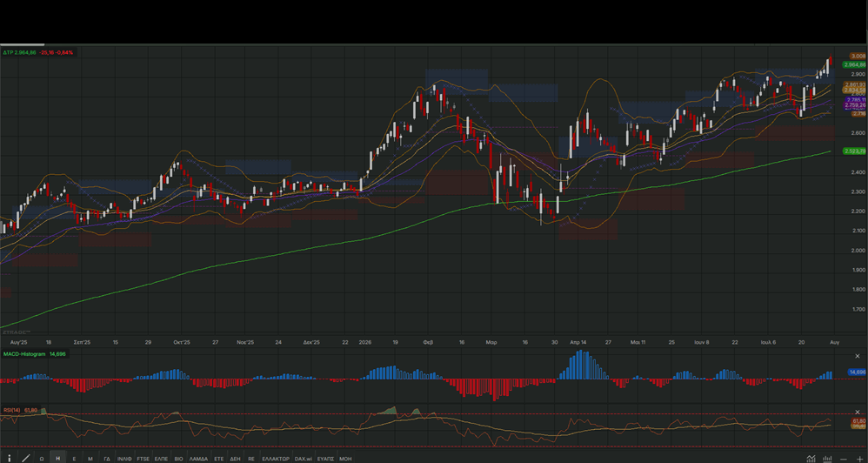Open the ΜΟΗ symbol tab
Image resolution: width=868 pixels, height=463 pixels.
click(x=345, y=459)
